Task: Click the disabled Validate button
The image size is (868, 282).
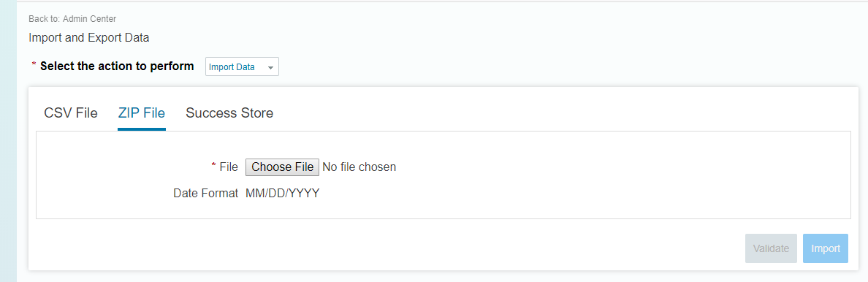Action: tap(771, 248)
